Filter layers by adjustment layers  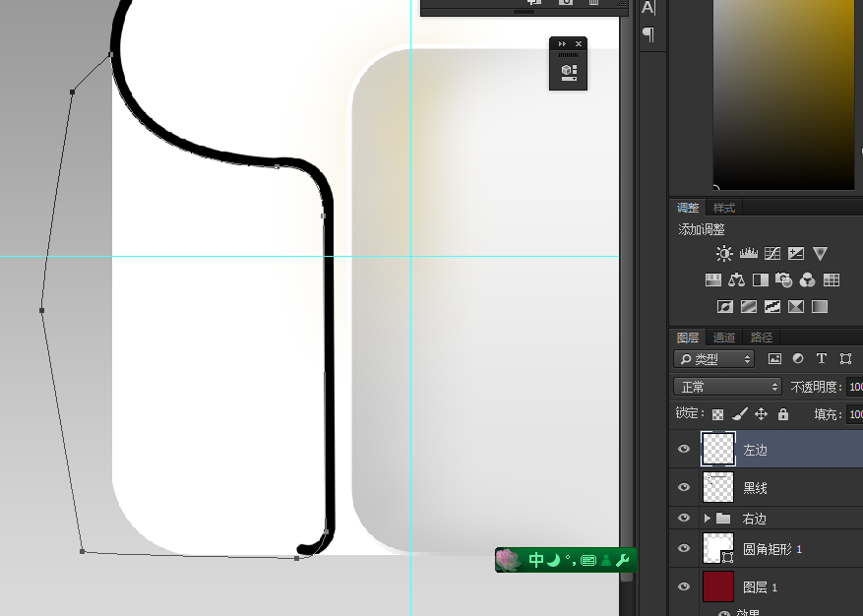click(798, 359)
